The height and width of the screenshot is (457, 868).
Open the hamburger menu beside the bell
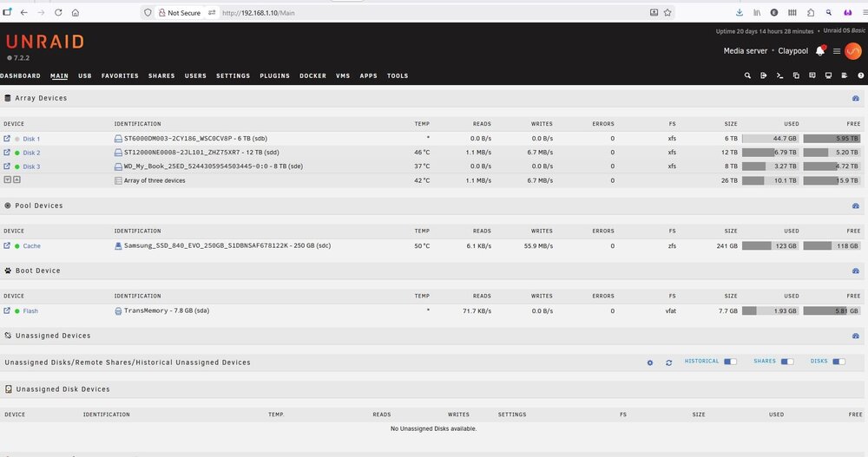(837, 51)
